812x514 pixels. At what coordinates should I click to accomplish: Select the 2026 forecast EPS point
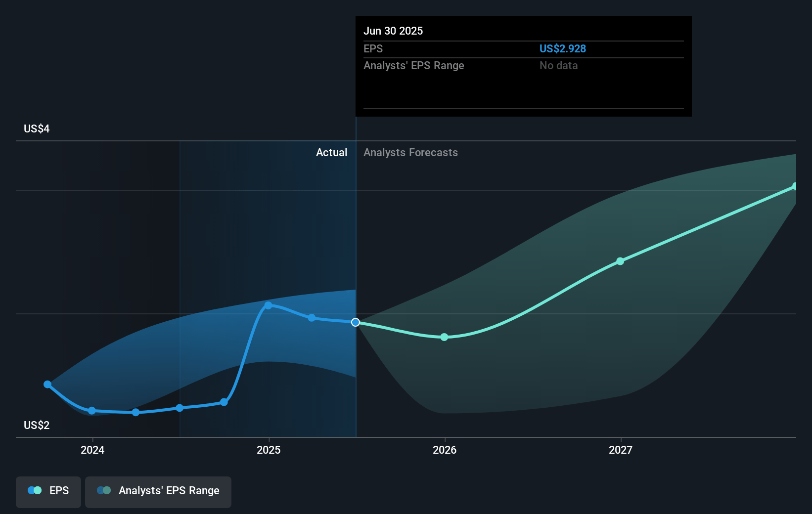point(444,337)
